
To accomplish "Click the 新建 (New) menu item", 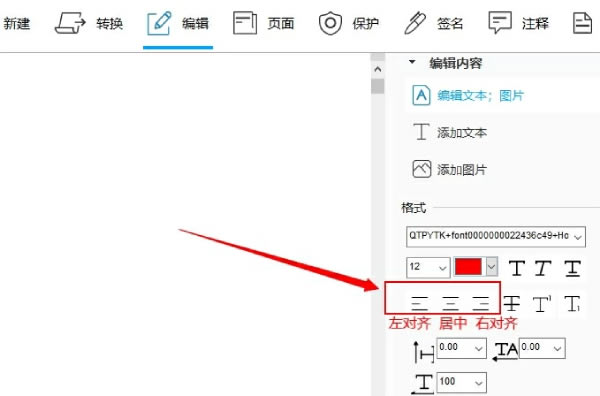I will (x=16, y=24).
